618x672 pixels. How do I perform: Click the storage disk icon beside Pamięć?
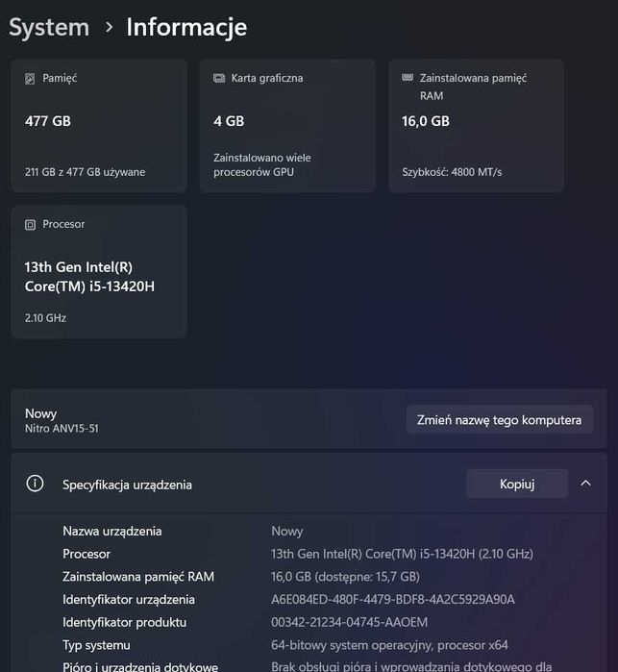point(30,79)
